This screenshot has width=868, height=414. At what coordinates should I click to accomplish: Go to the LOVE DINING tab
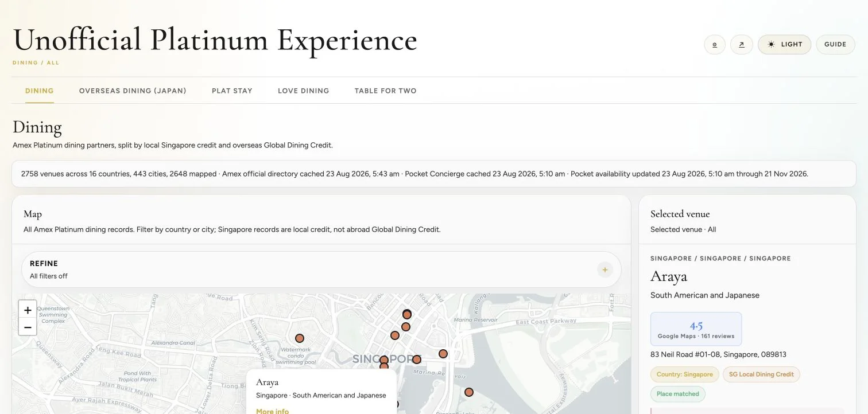pyautogui.click(x=304, y=91)
